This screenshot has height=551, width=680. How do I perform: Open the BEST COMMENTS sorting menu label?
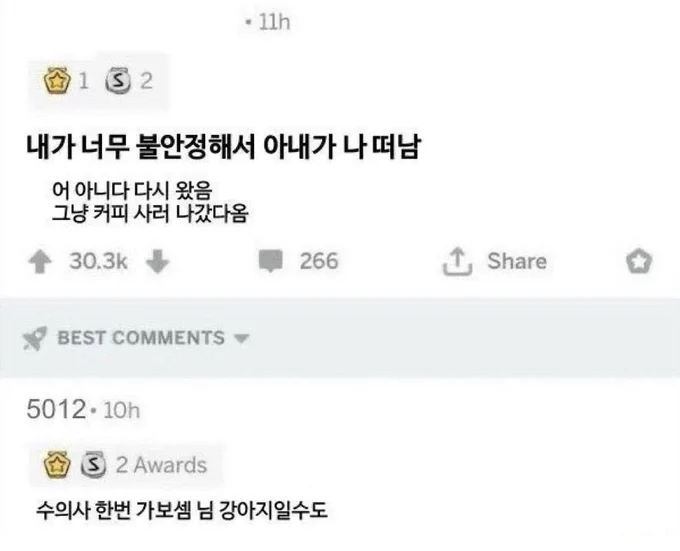(141, 338)
